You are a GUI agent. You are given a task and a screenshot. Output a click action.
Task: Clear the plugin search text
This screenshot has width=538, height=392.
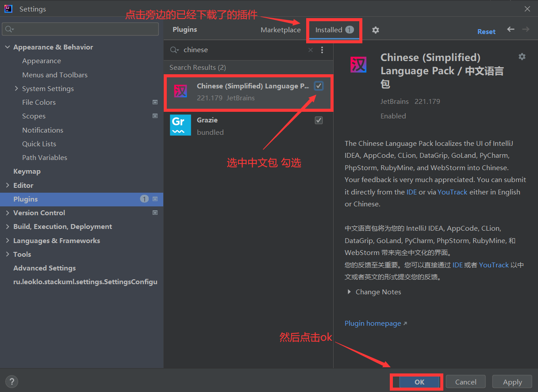[x=311, y=50]
